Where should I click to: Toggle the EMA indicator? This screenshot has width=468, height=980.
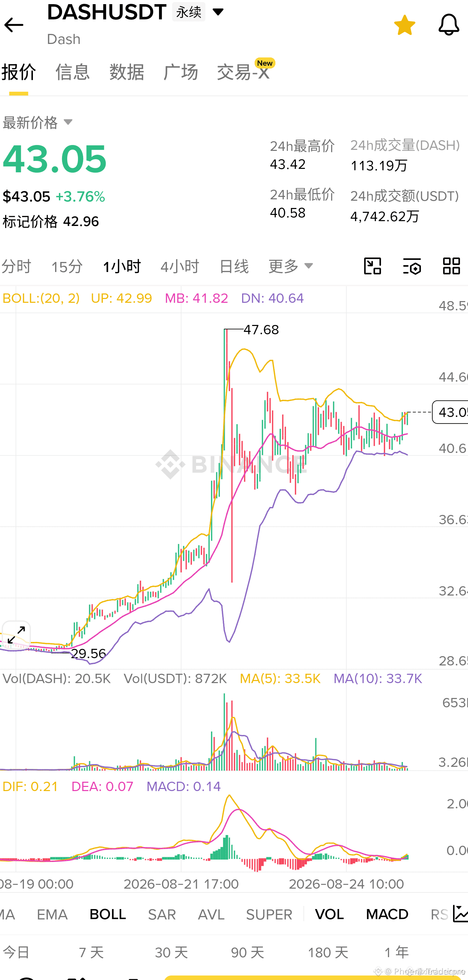tap(52, 915)
